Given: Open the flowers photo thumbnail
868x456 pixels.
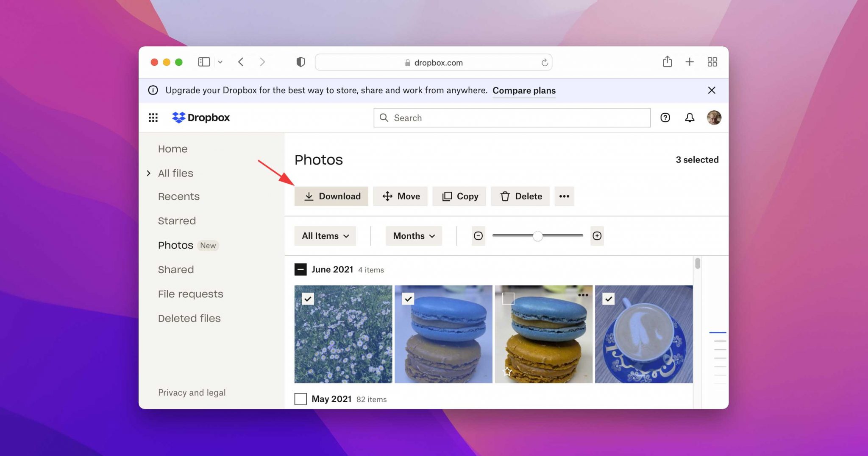Looking at the screenshot, I should pos(343,334).
